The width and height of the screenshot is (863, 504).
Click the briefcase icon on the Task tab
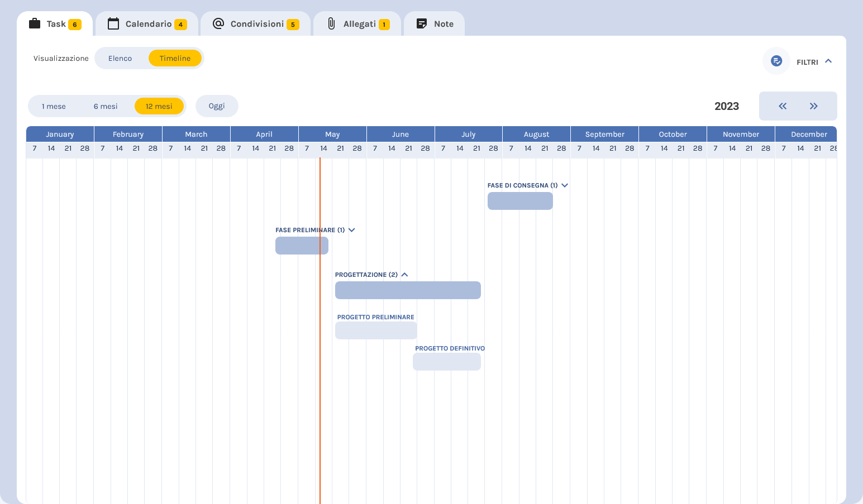pyautogui.click(x=34, y=23)
